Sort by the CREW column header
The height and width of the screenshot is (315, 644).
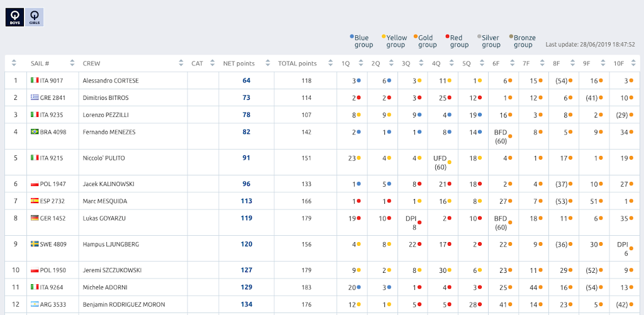[92, 64]
